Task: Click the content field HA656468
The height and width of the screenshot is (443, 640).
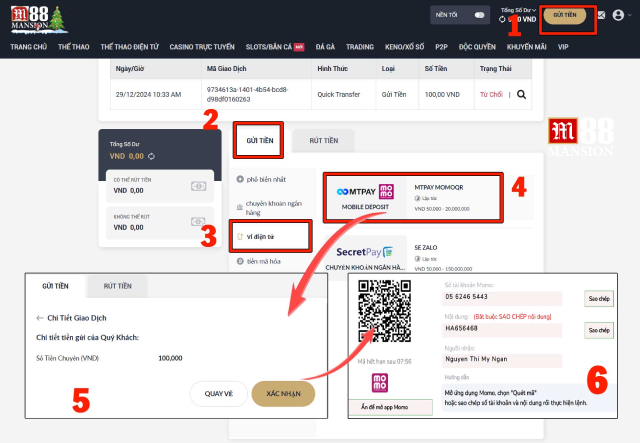Action: tap(502, 329)
